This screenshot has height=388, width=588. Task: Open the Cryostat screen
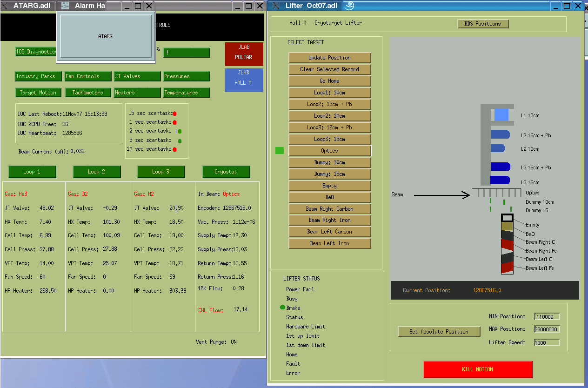[226, 172]
